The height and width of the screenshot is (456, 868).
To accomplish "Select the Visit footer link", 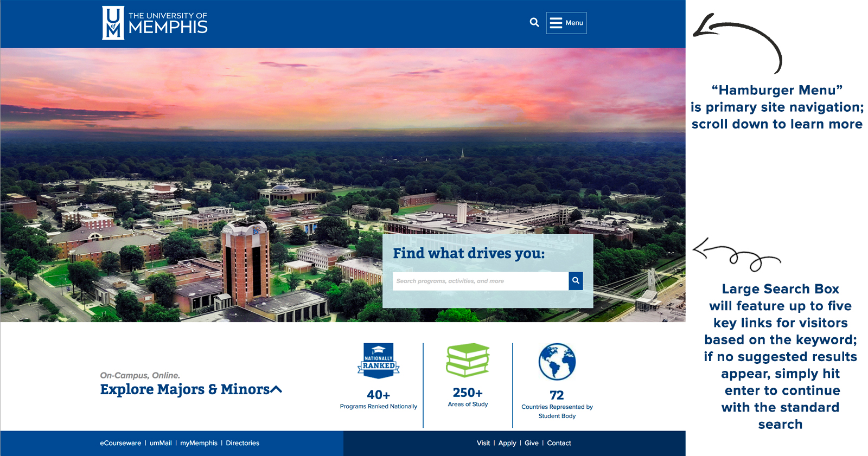I will pos(483,443).
